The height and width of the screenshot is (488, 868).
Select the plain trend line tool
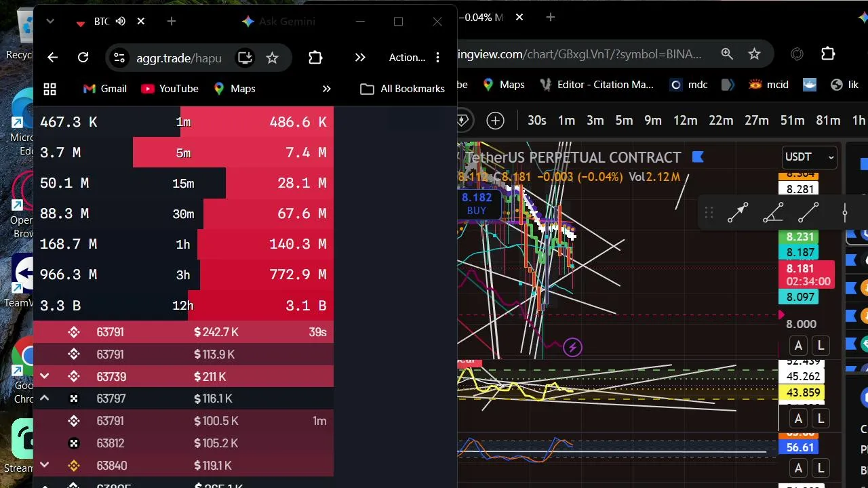click(808, 213)
